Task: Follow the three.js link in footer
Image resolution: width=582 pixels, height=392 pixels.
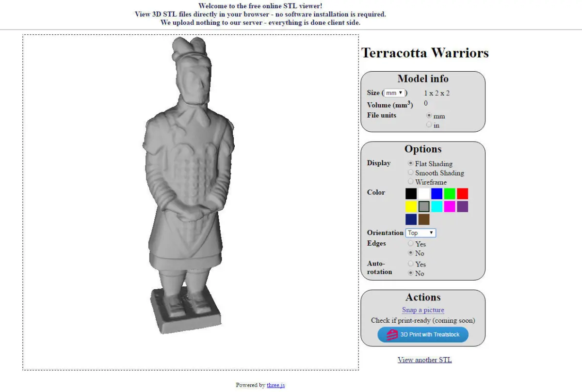Action: point(276,385)
